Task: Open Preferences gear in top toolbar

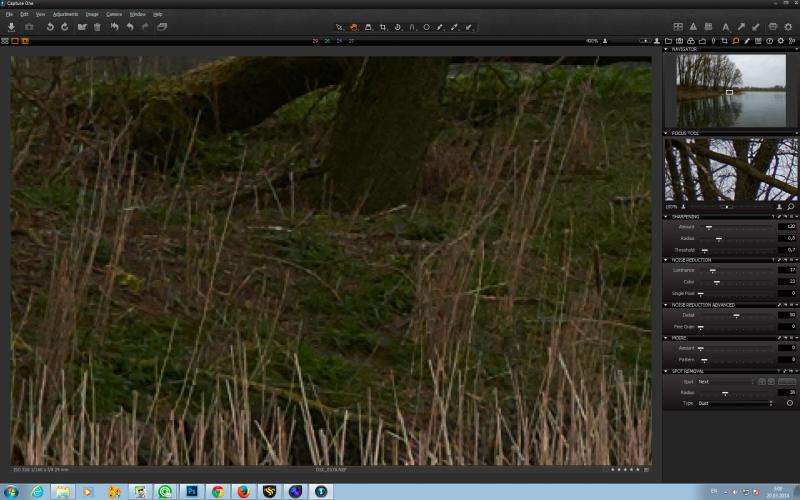Action: pyautogui.click(x=788, y=27)
